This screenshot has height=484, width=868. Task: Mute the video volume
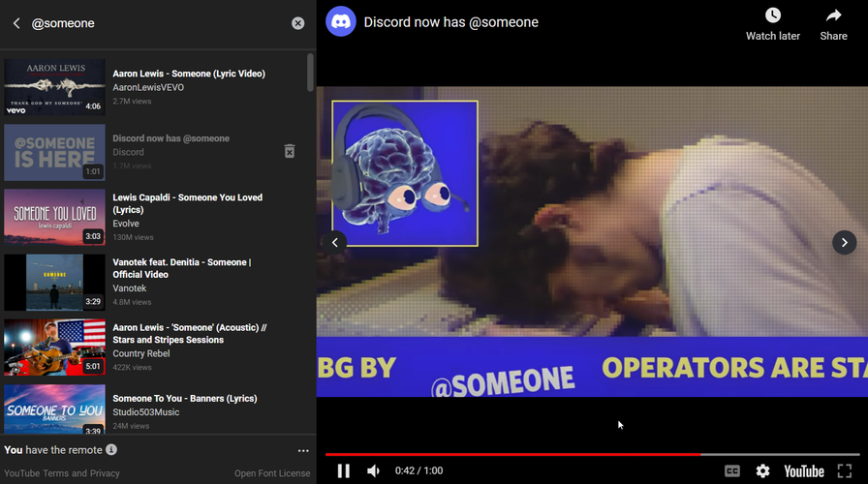374,470
